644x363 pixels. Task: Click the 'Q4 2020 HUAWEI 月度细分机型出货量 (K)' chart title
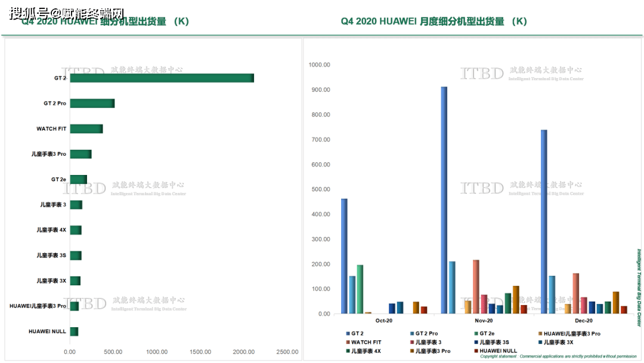pyautogui.click(x=434, y=21)
